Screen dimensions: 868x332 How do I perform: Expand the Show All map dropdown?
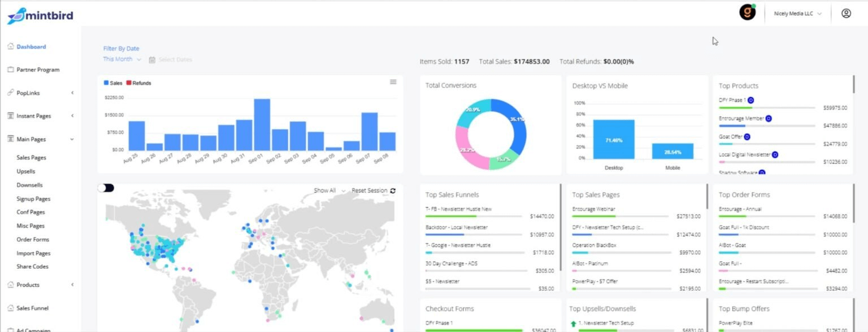pyautogui.click(x=329, y=191)
